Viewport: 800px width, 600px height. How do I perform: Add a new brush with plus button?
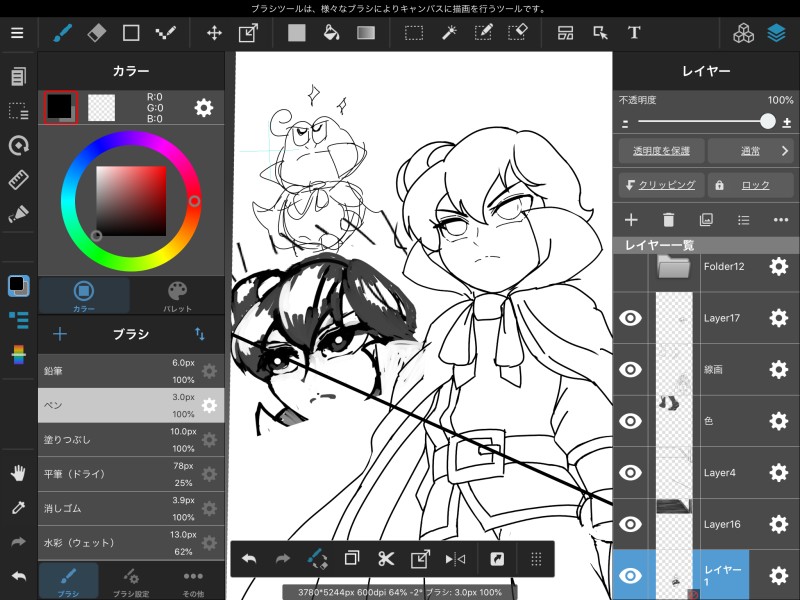60,334
